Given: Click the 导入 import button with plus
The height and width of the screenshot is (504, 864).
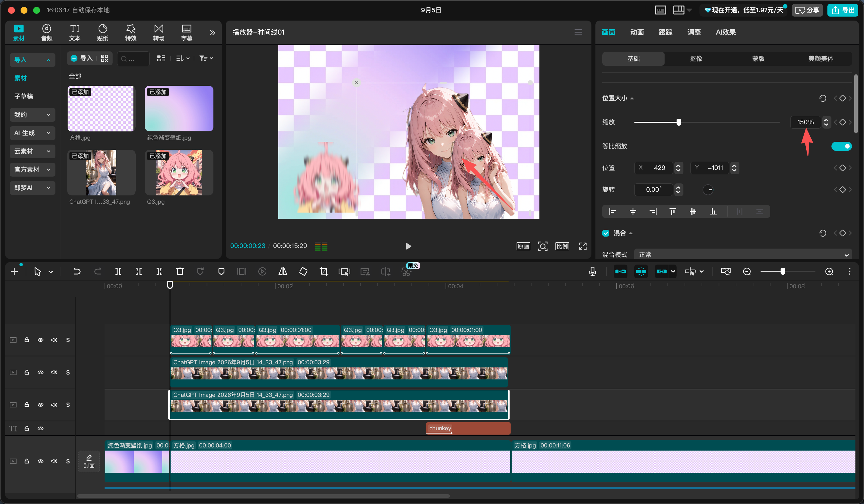Looking at the screenshot, I should click(x=82, y=58).
